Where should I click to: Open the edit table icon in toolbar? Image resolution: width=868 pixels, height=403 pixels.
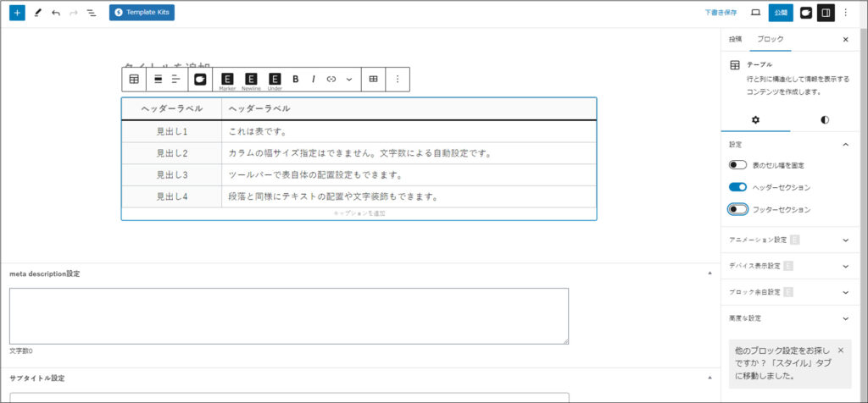373,79
